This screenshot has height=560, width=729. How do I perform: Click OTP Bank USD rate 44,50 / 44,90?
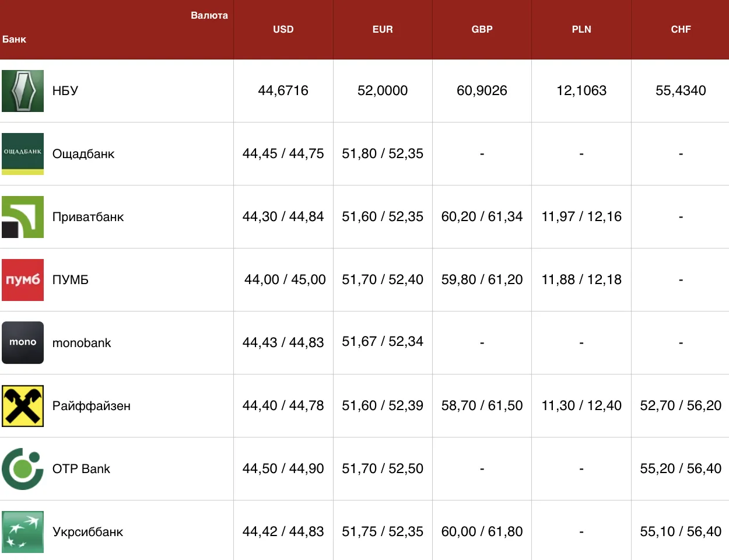pyautogui.click(x=283, y=469)
